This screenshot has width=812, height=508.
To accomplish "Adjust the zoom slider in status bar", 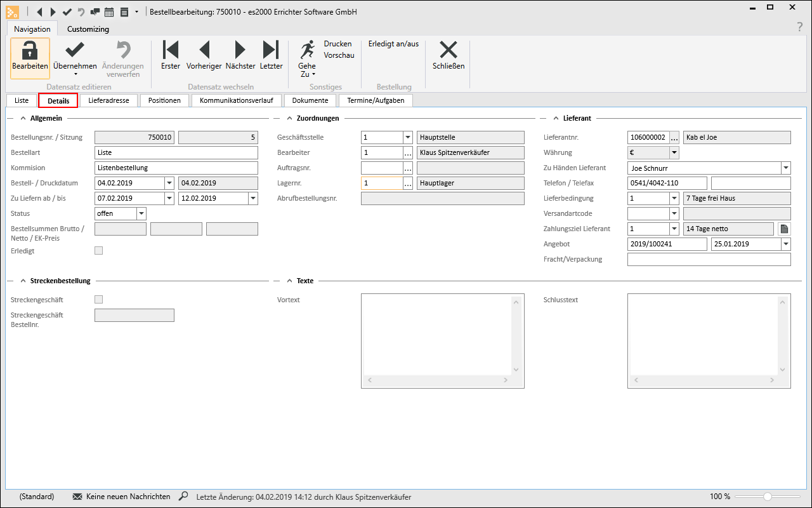I will [x=767, y=497].
